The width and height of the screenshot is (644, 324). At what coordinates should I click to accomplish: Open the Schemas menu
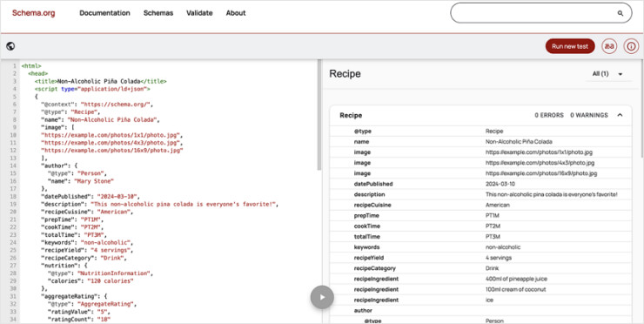pos(158,13)
